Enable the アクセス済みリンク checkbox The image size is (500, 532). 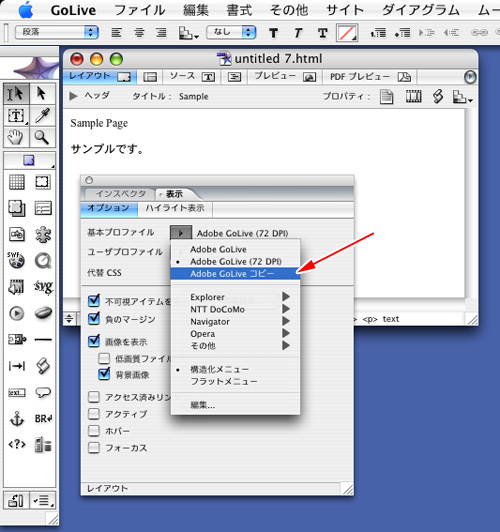(94, 397)
